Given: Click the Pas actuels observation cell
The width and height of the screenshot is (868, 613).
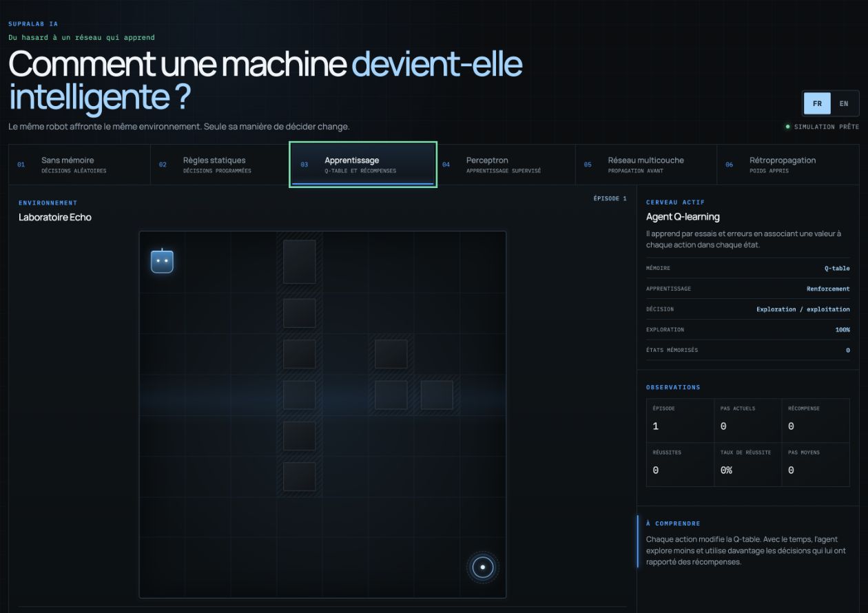Looking at the screenshot, I should tap(747, 420).
